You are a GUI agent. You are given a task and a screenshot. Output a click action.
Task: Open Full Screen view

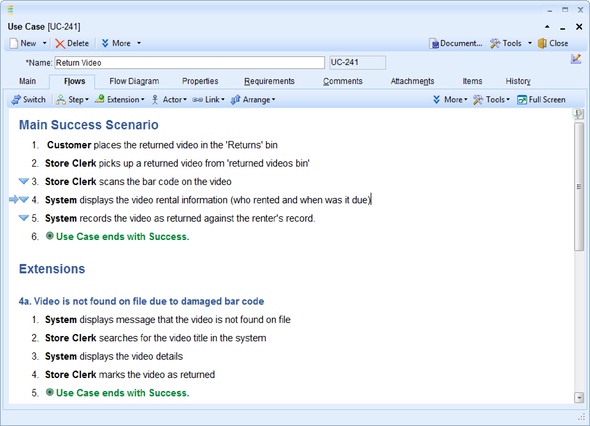point(541,100)
